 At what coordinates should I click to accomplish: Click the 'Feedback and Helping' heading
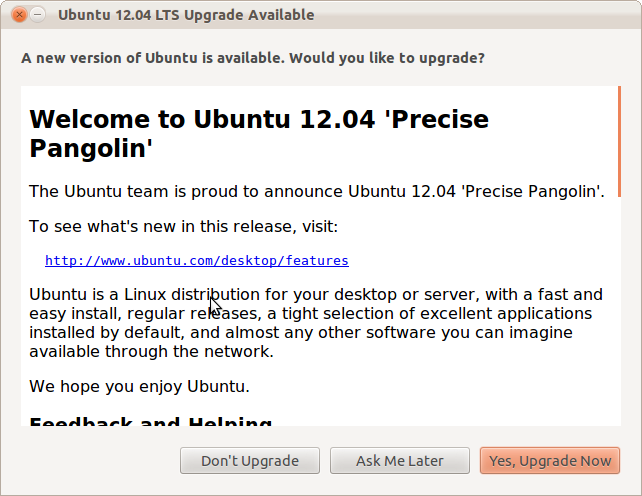(151, 422)
